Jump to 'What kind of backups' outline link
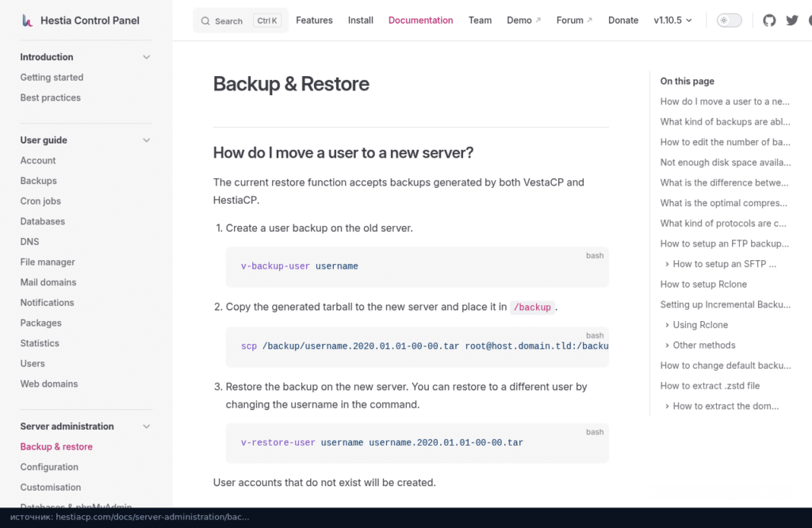The width and height of the screenshot is (812, 528). (x=725, y=121)
